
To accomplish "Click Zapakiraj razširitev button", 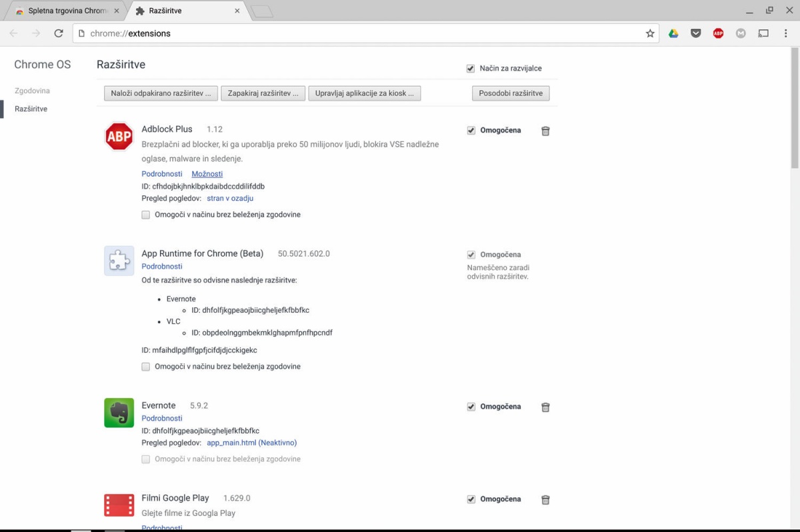I will click(x=263, y=93).
